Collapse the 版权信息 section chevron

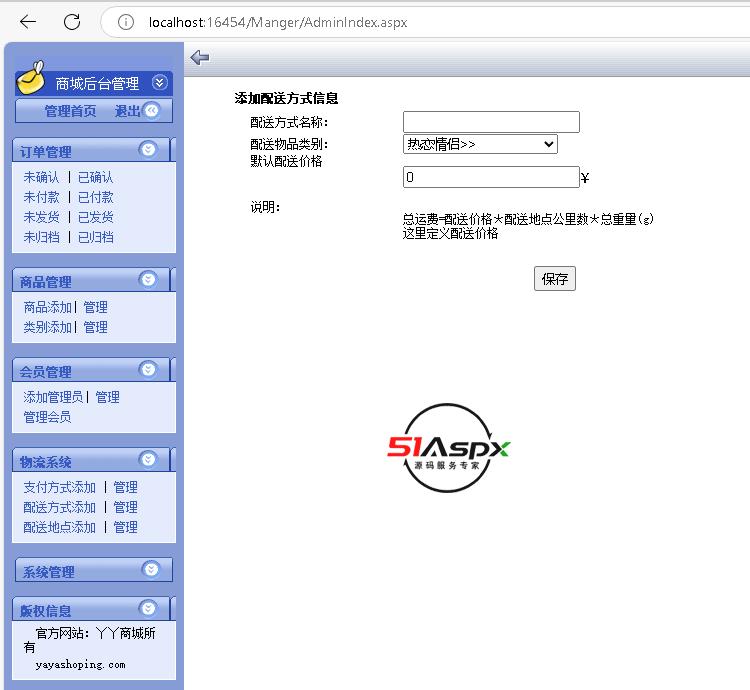(148, 608)
